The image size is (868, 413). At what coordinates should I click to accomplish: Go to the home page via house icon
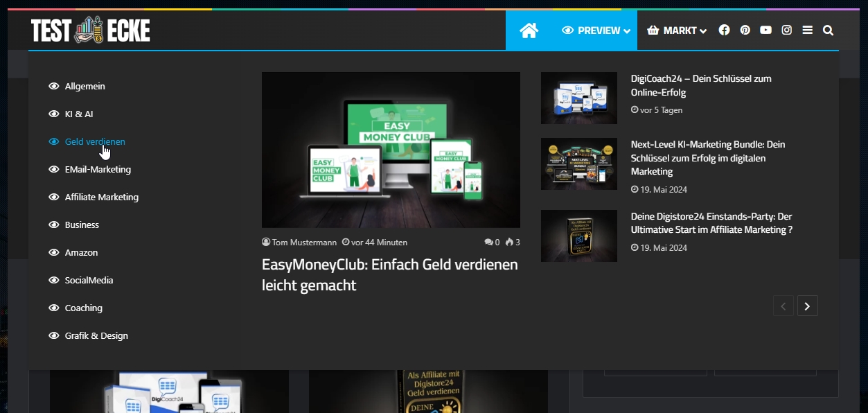click(529, 30)
